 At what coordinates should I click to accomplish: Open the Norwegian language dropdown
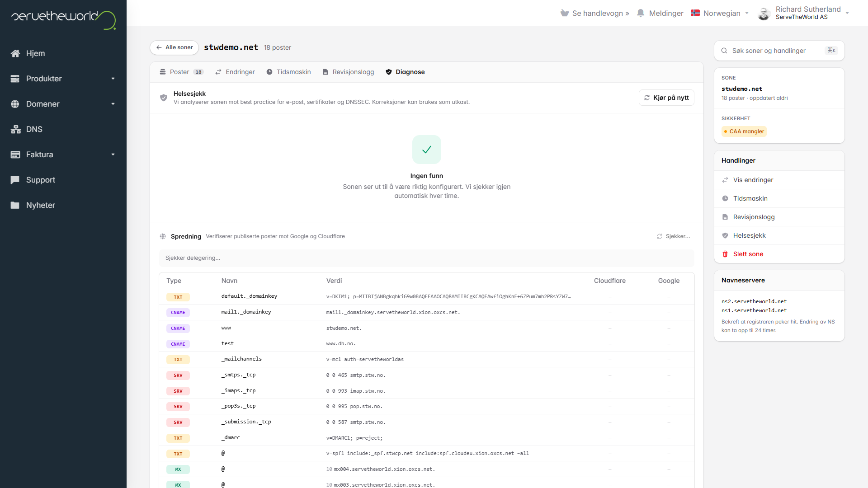pyautogui.click(x=720, y=13)
